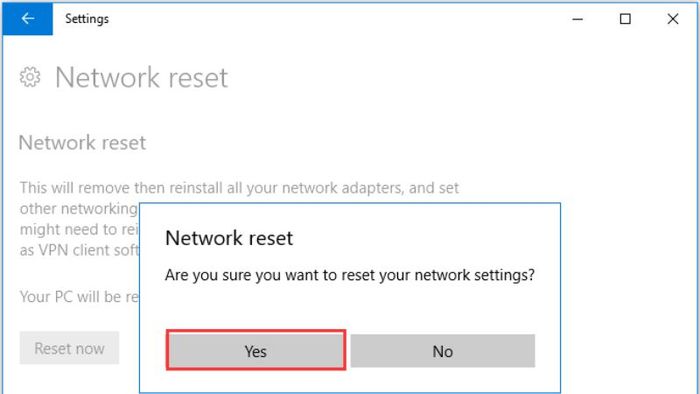Image resolution: width=700 pixels, height=394 pixels.
Task: Click the Network reset section subheading
Action: pos(82,143)
